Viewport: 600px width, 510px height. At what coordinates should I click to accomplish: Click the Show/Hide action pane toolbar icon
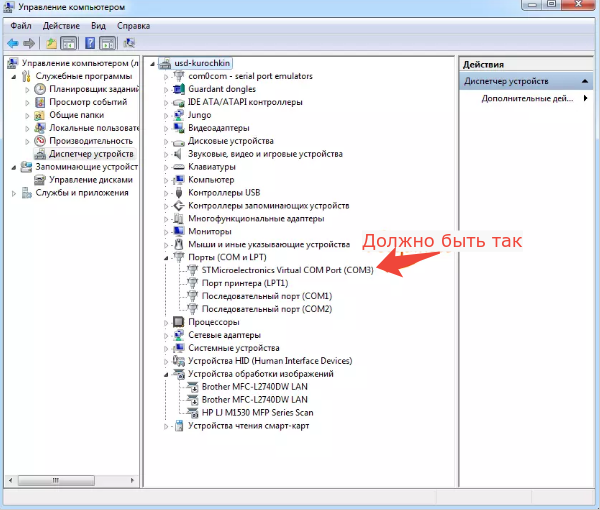point(108,43)
